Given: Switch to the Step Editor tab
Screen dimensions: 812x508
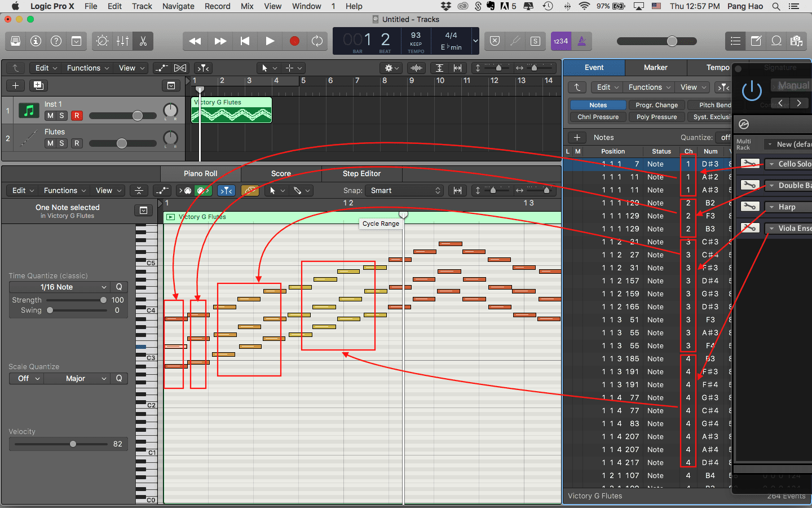Looking at the screenshot, I should coord(361,174).
